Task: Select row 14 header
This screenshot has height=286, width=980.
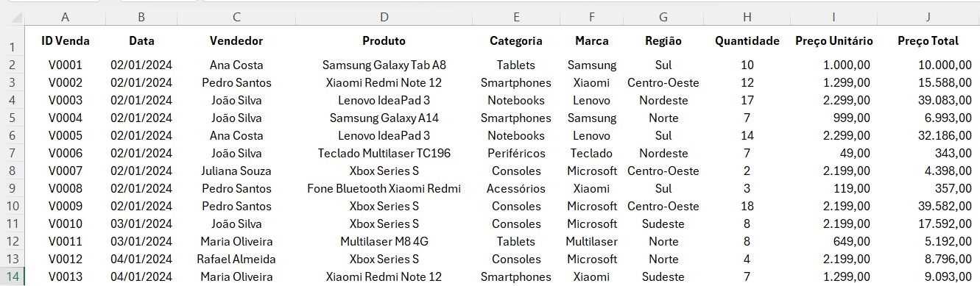Action: pyautogui.click(x=13, y=277)
